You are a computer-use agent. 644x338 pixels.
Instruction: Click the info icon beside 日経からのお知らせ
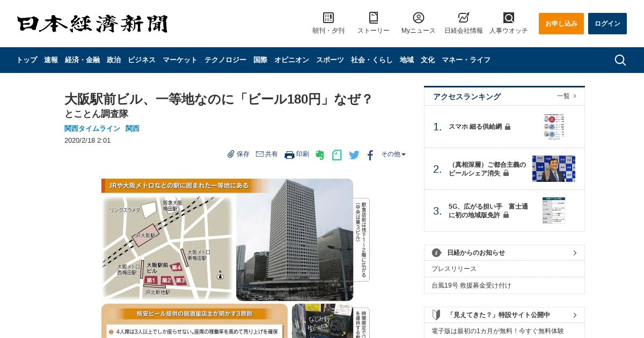pyautogui.click(x=437, y=253)
